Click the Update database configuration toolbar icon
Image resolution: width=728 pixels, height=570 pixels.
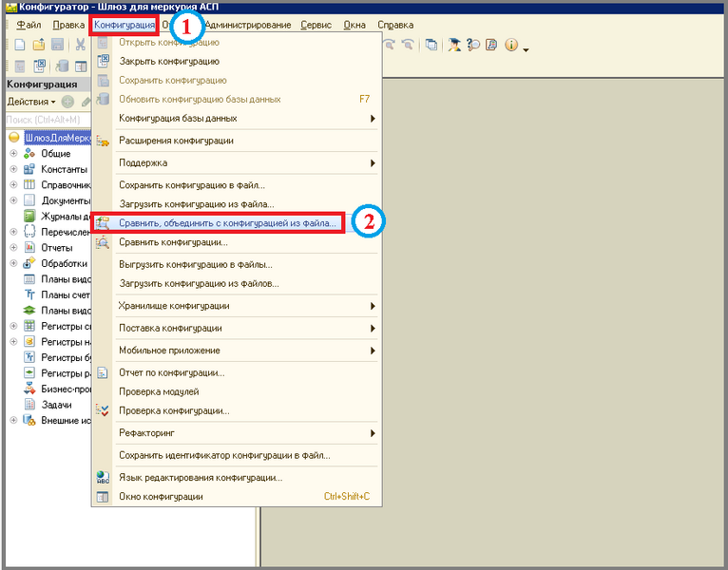[62, 66]
